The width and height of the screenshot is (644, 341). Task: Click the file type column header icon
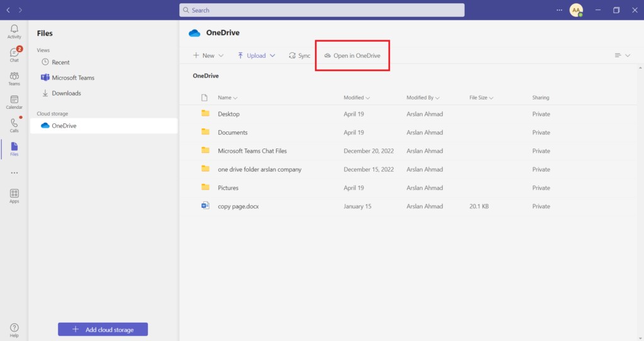coord(204,98)
